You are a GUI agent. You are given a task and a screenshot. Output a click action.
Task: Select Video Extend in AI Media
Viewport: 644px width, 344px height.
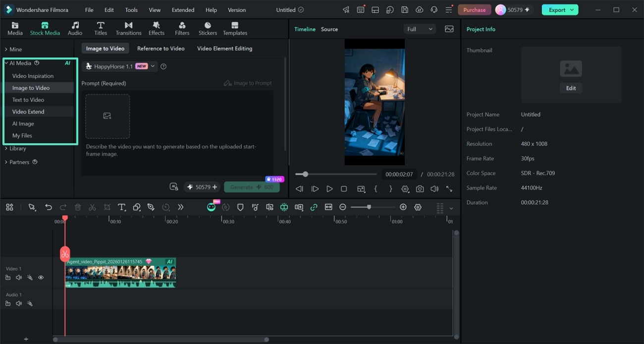click(x=28, y=112)
